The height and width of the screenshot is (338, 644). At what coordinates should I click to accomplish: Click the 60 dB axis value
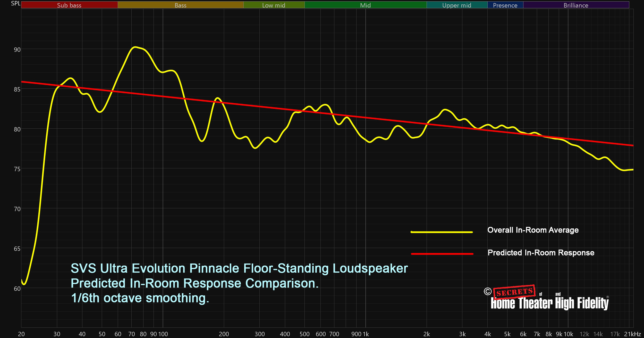tap(17, 289)
